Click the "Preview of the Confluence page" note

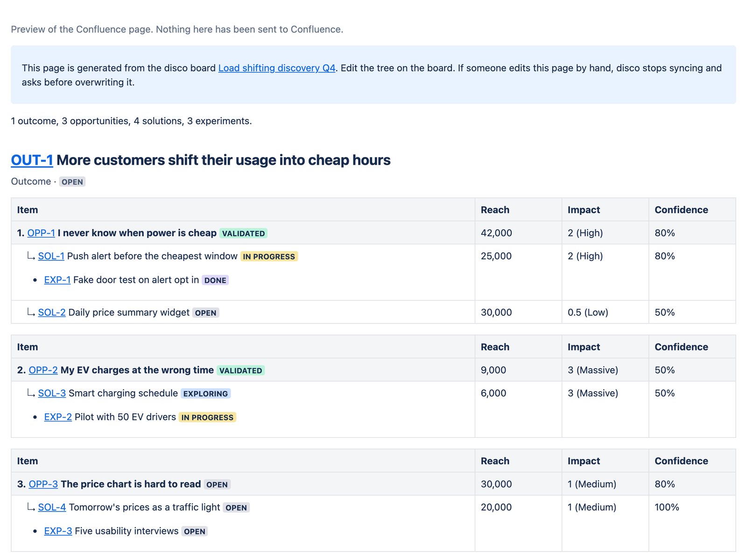177,29
